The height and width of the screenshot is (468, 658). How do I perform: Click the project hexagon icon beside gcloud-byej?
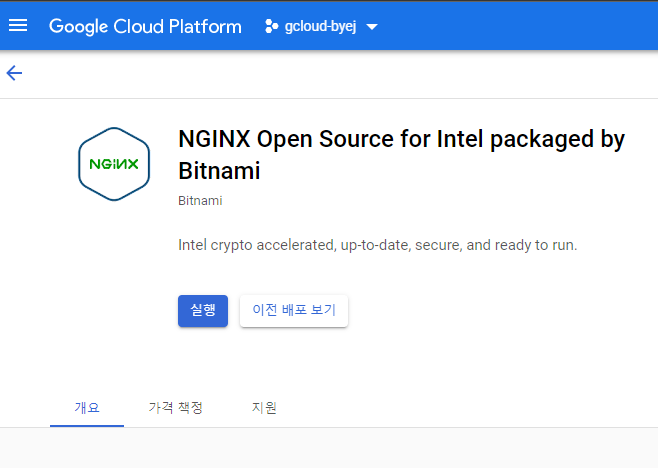coord(271,26)
